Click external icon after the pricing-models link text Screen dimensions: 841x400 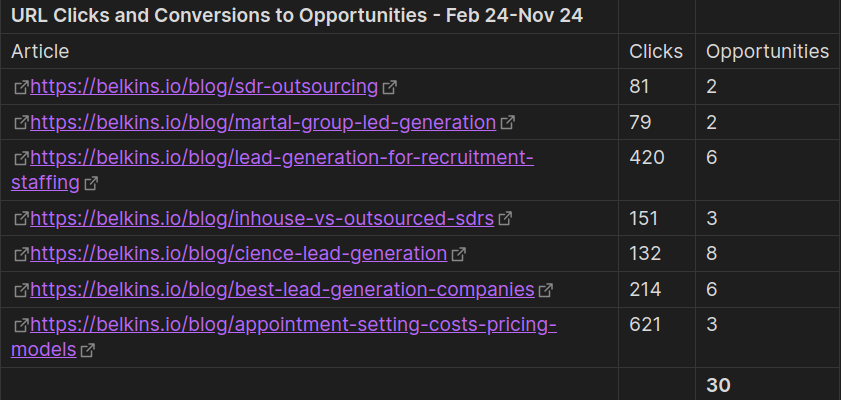88,351
